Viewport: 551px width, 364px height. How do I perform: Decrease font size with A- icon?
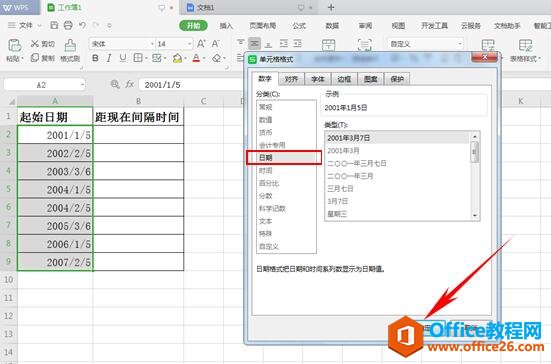click(215, 44)
